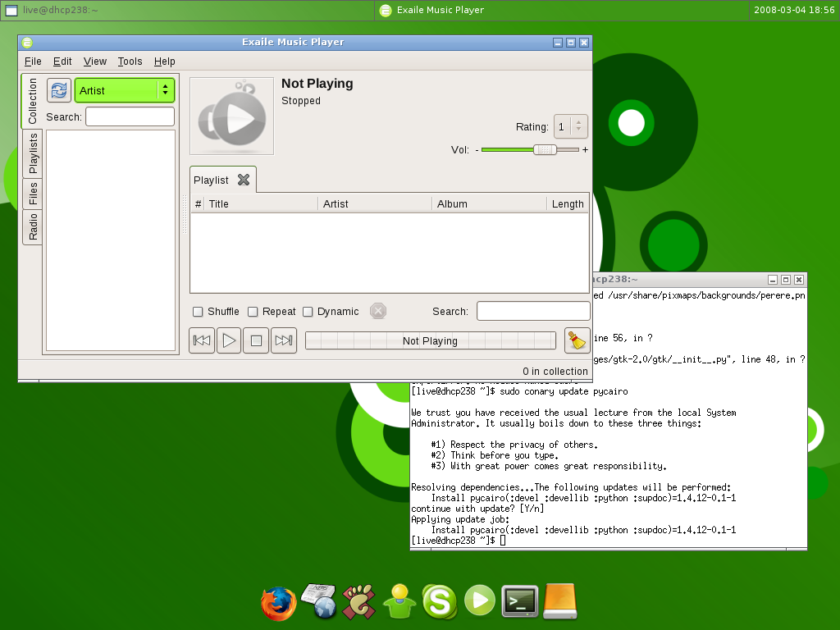Open the terminal icon in the dock
The image size is (840, 630).
[x=520, y=602]
